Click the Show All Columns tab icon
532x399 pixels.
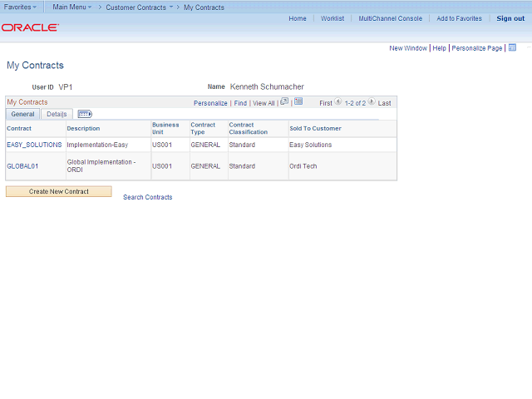click(x=85, y=114)
